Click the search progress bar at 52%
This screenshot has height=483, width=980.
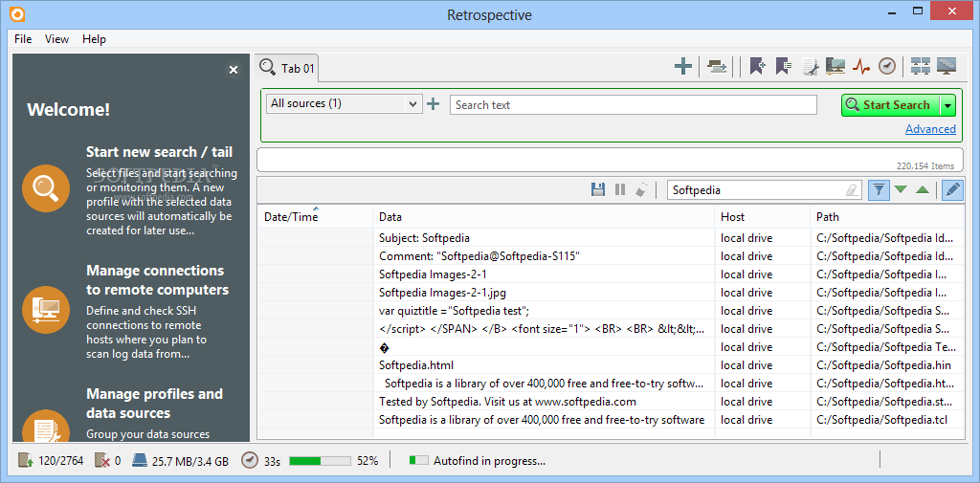(320, 461)
